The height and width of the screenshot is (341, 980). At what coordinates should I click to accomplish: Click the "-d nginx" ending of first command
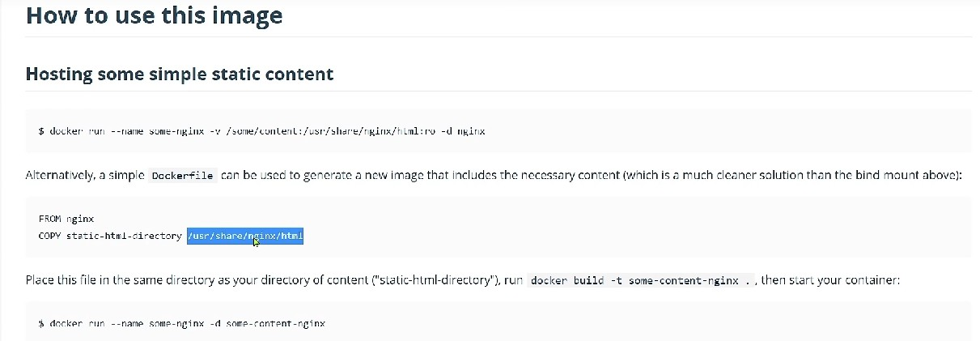pyautogui.click(x=463, y=130)
